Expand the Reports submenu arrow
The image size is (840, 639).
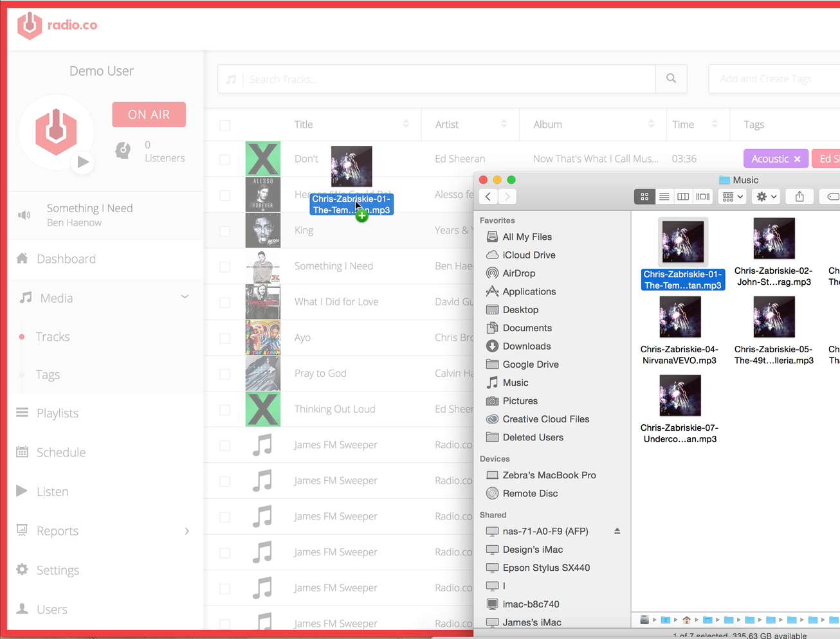[187, 531]
